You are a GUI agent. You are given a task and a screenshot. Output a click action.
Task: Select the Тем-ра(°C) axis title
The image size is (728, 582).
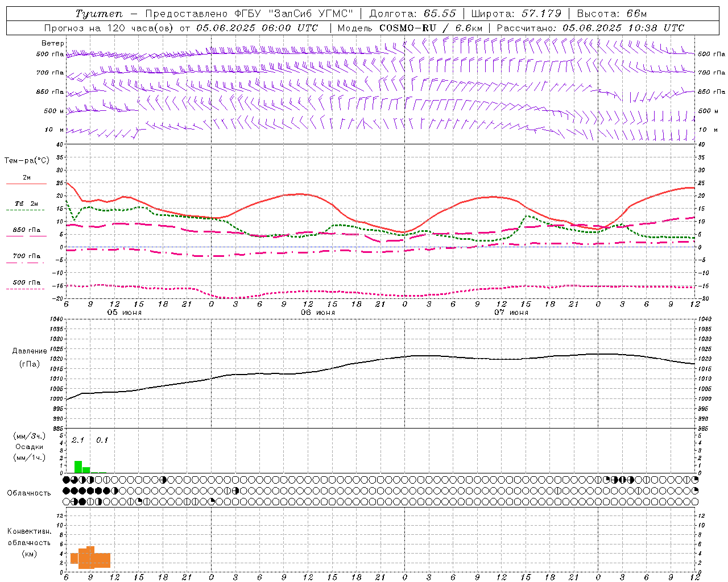coord(27,161)
